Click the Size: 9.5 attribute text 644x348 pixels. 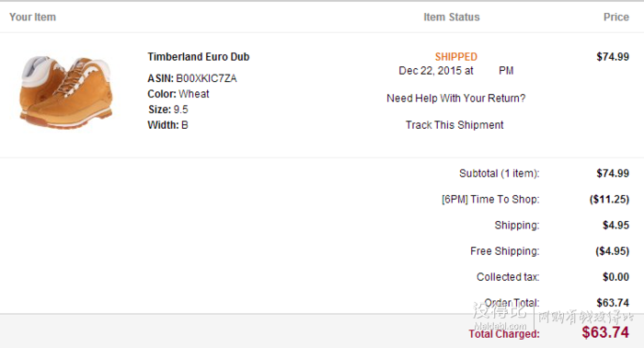[x=168, y=110]
